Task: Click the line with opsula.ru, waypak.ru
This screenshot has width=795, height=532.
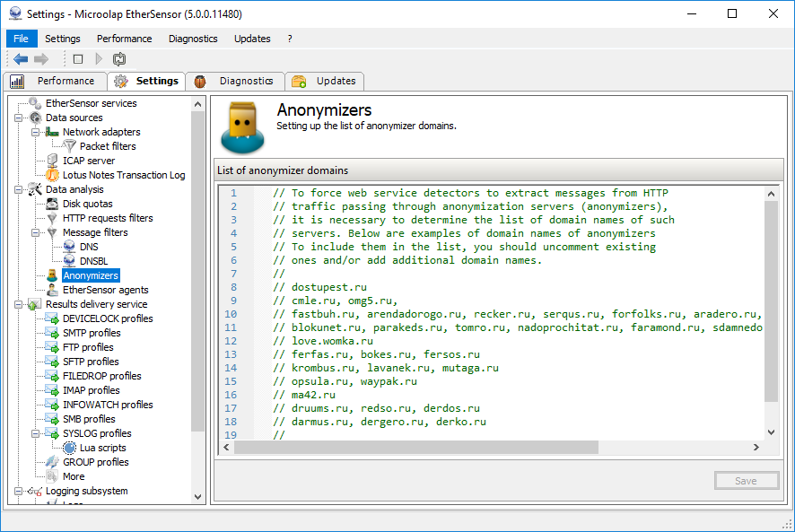Action: pyautogui.click(x=345, y=381)
